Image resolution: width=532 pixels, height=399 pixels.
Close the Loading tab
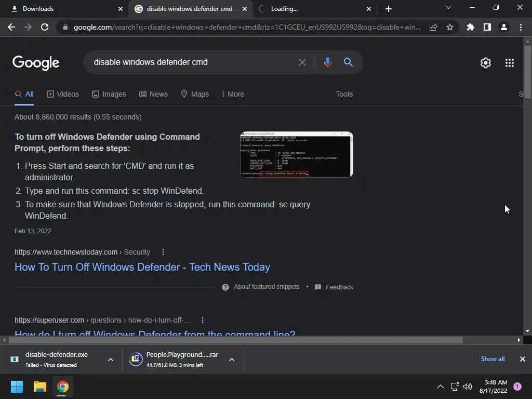[x=369, y=9]
